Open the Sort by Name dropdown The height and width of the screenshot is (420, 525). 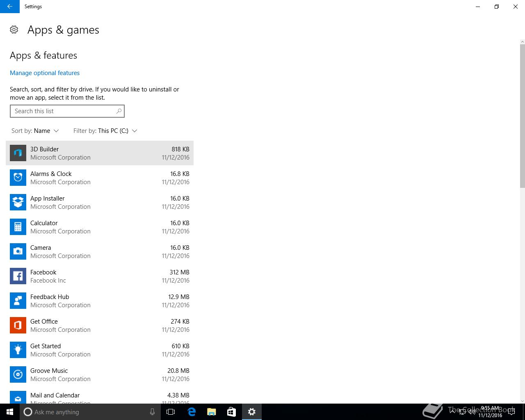[35, 131]
